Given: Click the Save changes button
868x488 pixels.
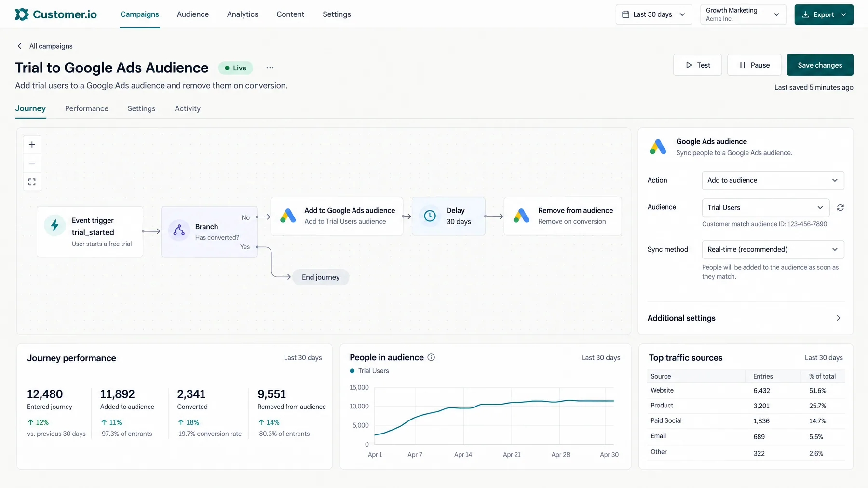Looking at the screenshot, I should pyautogui.click(x=820, y=65).
